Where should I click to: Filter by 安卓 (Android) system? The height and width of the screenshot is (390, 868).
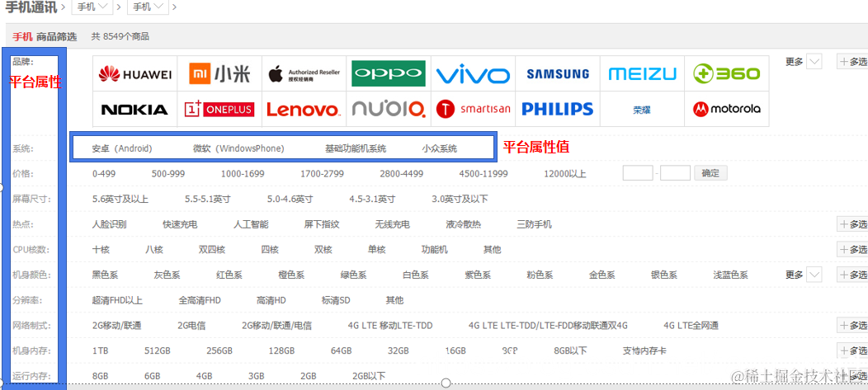pyautogui.click(x=122, y=148)
